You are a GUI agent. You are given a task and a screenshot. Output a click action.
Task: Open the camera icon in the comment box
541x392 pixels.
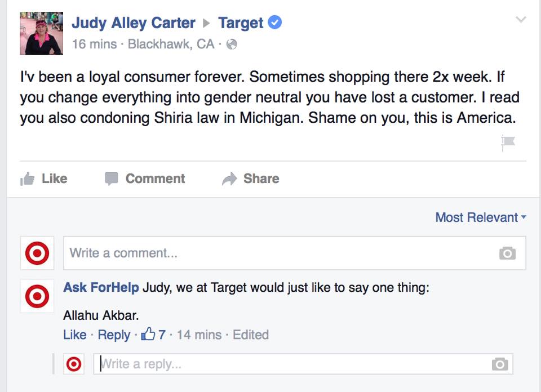(506, 253)
